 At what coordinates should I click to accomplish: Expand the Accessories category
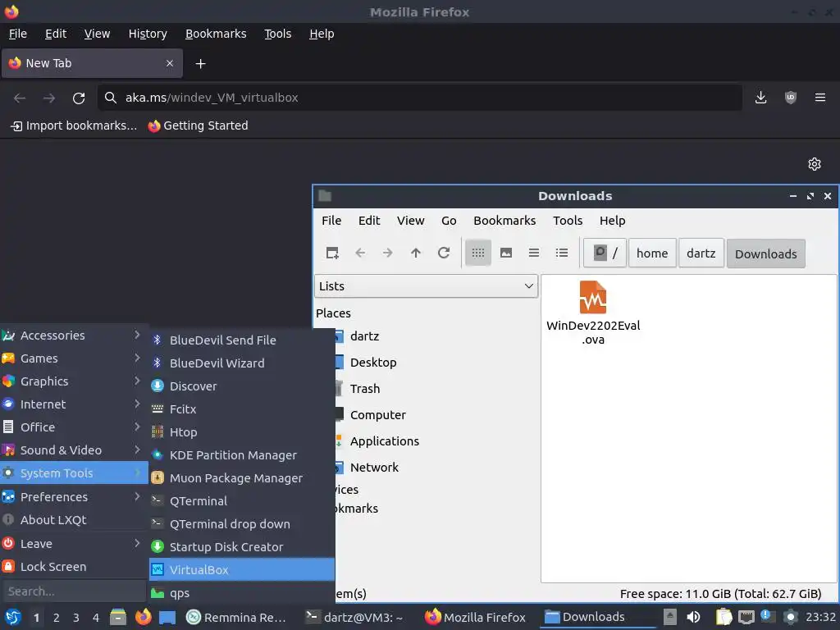(74, 335)
